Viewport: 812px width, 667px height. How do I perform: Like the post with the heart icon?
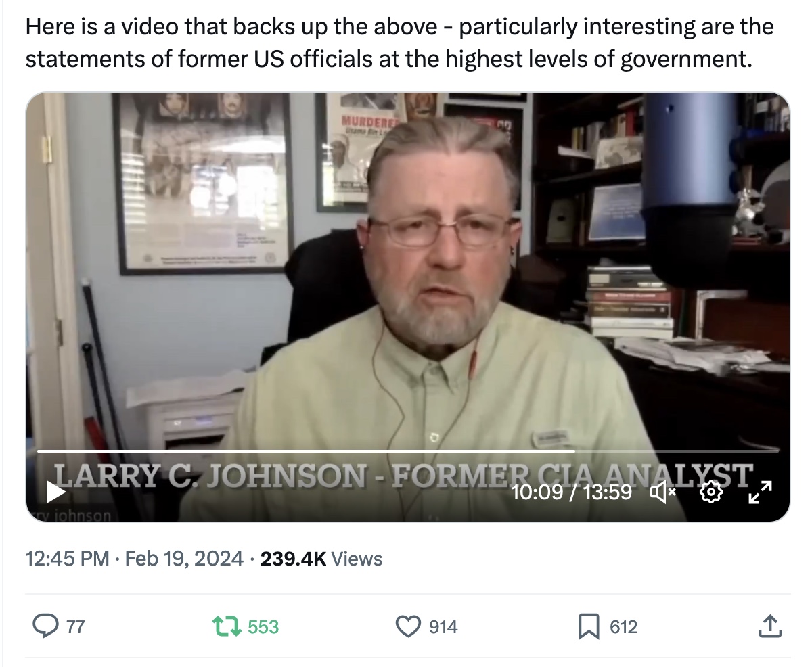408,626
